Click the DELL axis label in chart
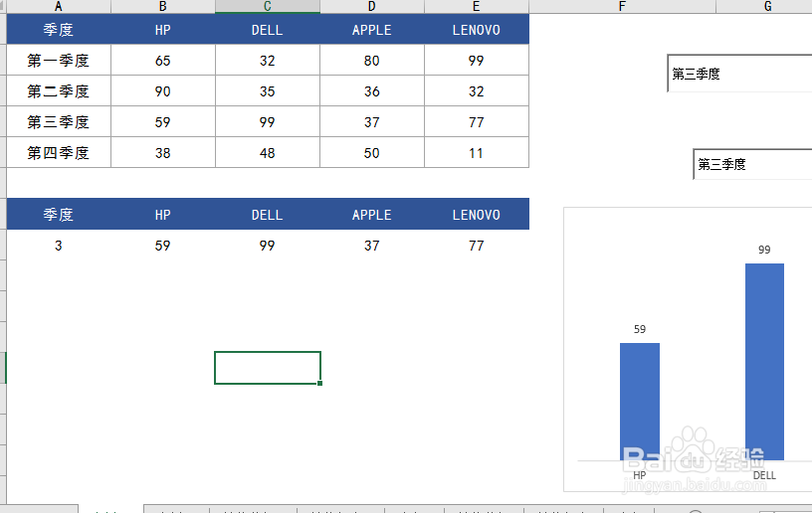Screen dimensions: 812x513 click(x=764, y=475)
